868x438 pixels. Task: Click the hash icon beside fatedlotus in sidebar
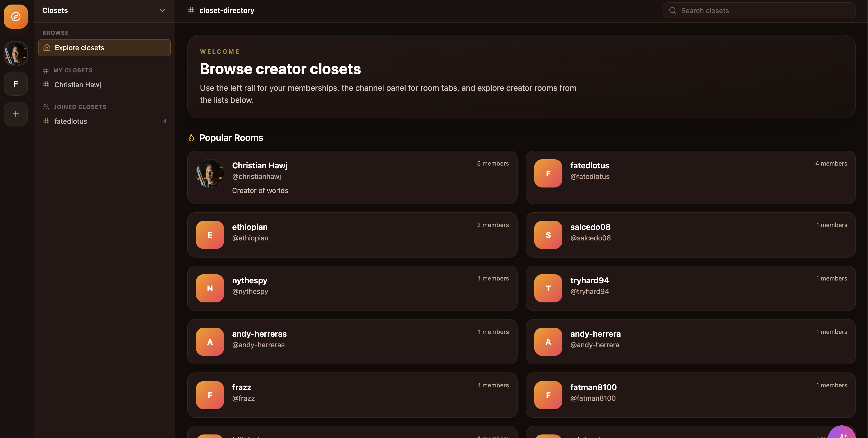click(x=46, y=121)
